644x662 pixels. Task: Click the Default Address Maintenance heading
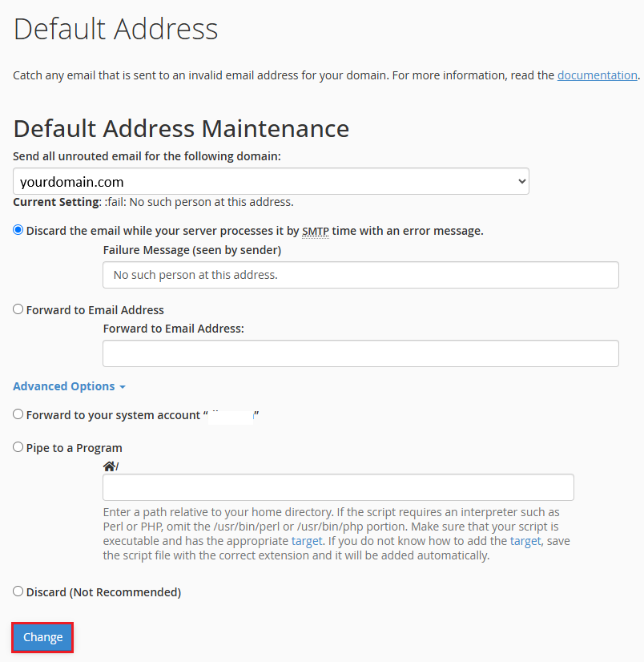[181, 128]
